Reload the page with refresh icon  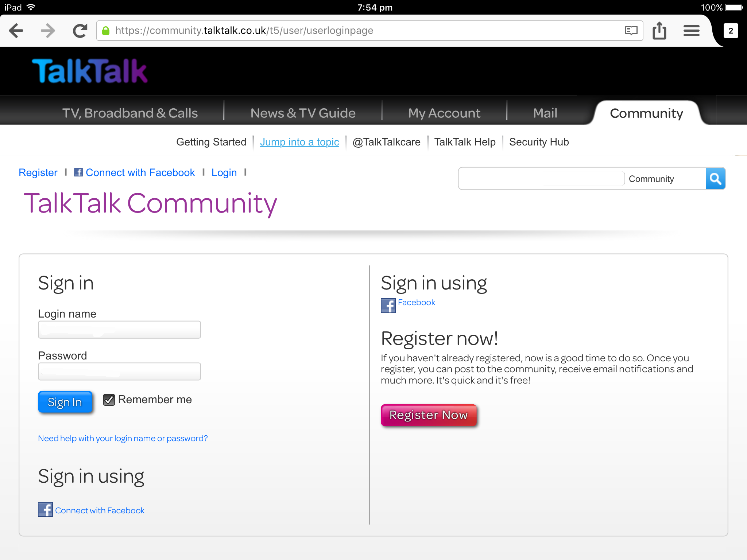click(x=80, y=31)
